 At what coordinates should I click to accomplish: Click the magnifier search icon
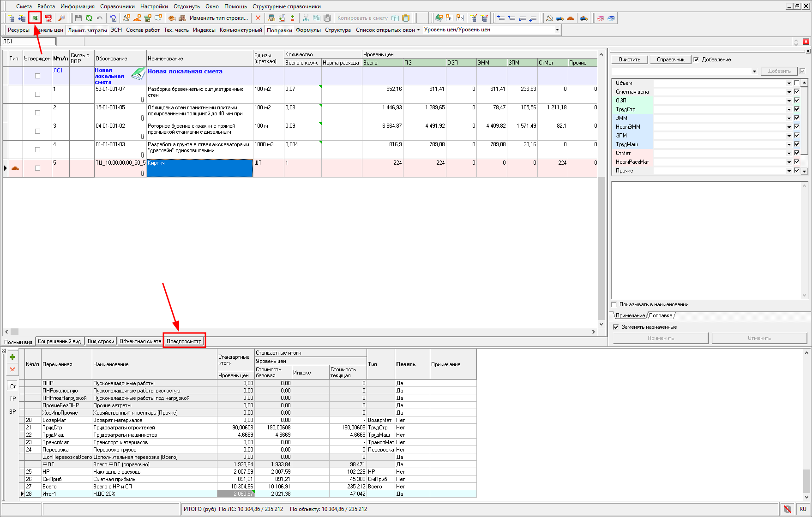tap(61, 18)
